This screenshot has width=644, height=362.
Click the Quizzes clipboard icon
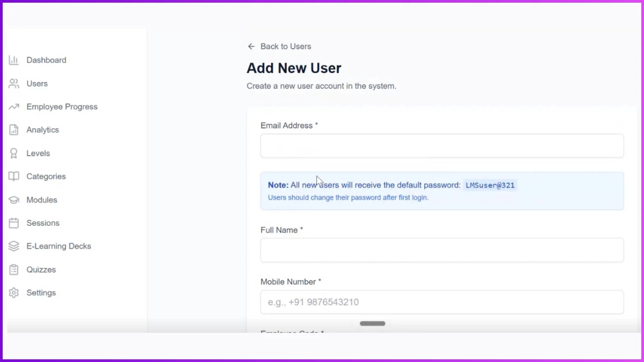tap(13, 269)
